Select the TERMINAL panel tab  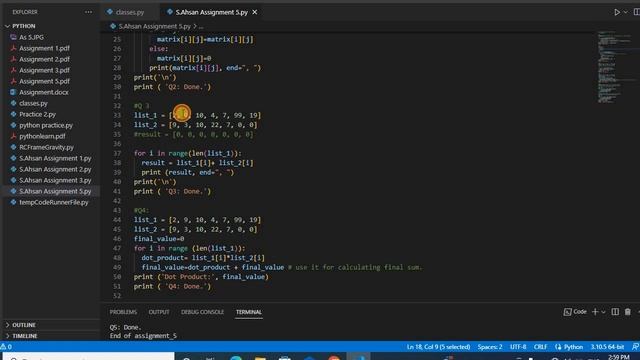[249, 312]
